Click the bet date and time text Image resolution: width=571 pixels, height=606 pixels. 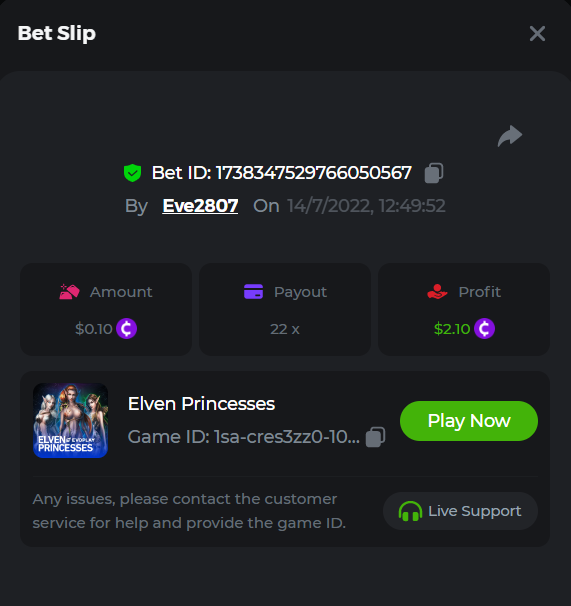[x=366, y=206]
